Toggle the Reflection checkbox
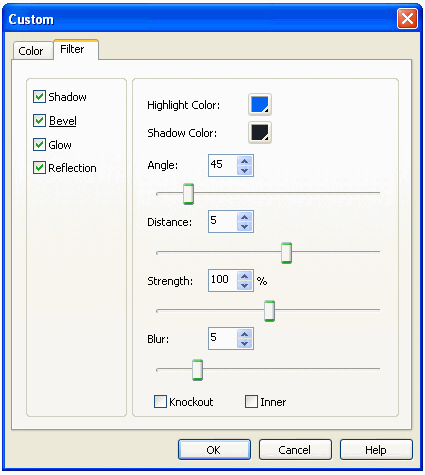 click(x=39, y=167)
